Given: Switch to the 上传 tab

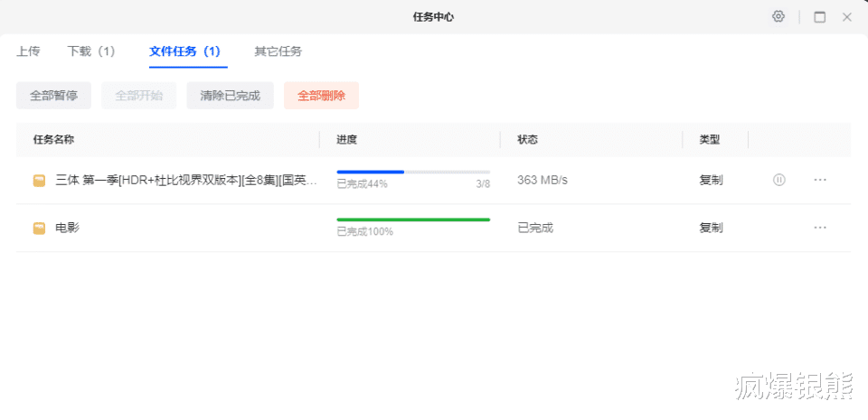Looking at the screenshot, I should pos(28,51).
